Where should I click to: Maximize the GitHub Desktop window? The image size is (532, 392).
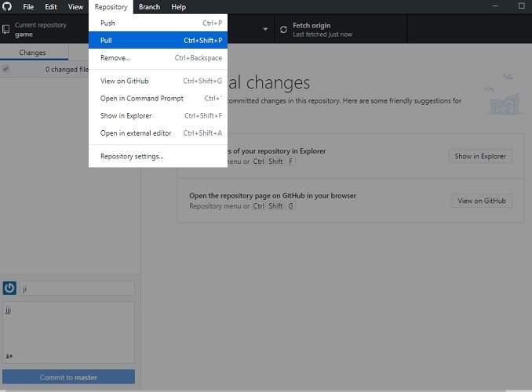522,5
